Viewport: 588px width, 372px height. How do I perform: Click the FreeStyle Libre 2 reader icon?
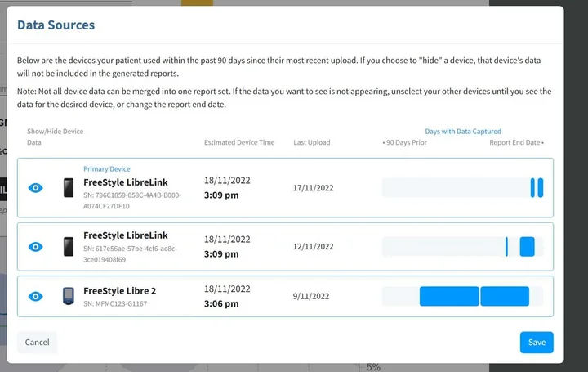pos(68,296)
